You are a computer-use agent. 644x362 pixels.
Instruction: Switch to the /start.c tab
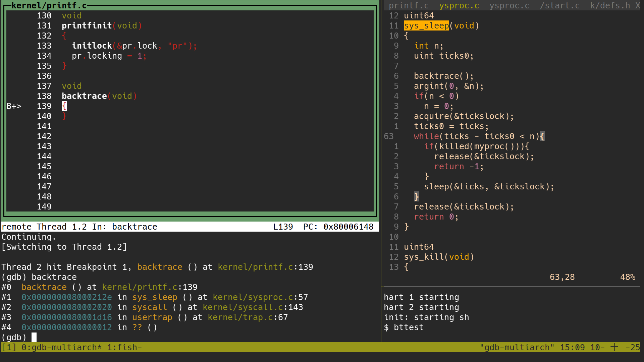coord(559,5)
